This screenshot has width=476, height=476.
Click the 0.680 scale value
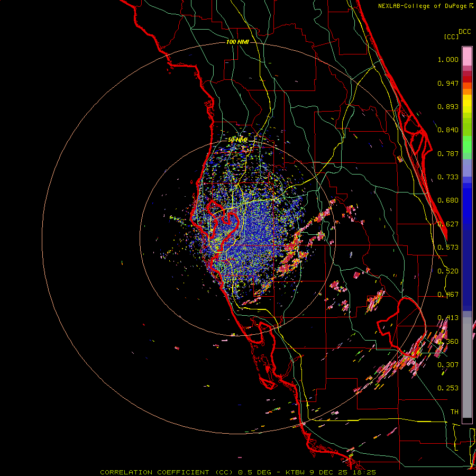coord(448,200)
